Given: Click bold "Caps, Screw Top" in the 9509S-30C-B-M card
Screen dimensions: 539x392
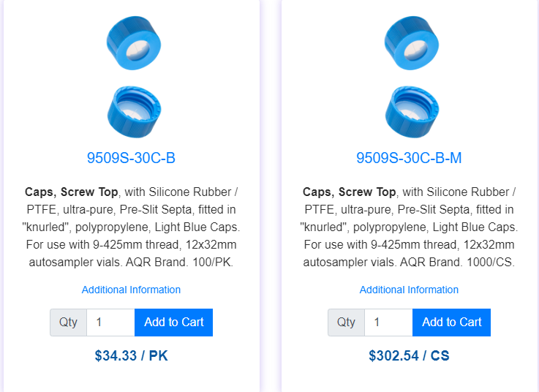Looking at the screenshot, I should coord(349,192).
